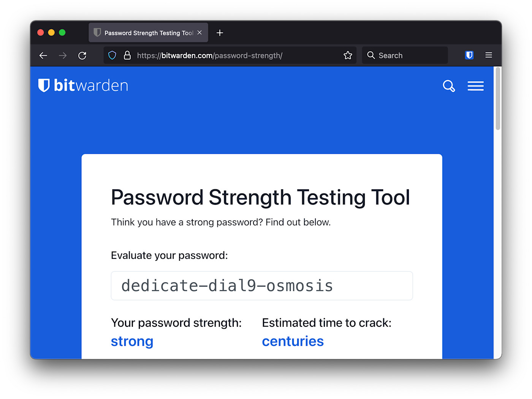This screenshot has height=399, width=532.
Task: Open a new browser tab with the plus button
Action: tap(220, 33)
